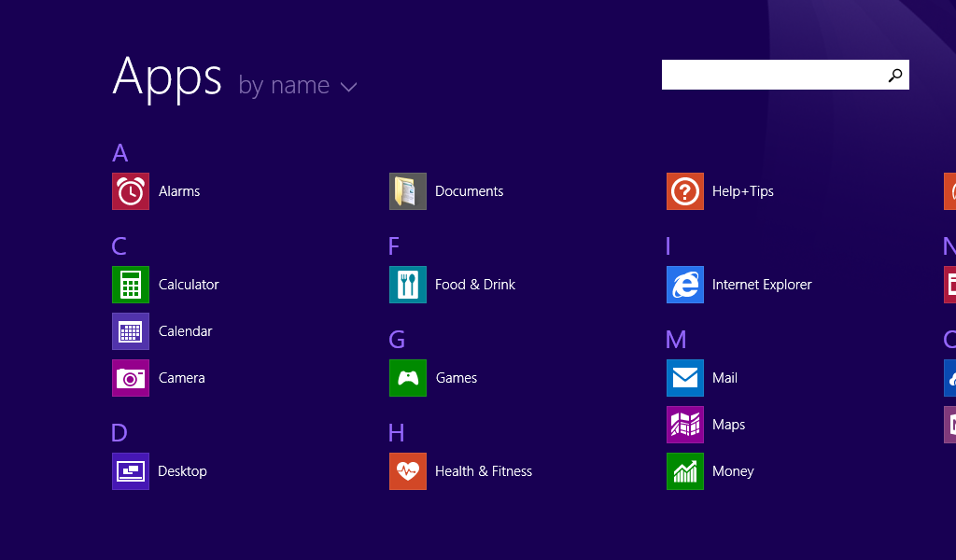Open the Maps app icon
Viewport: 956px width, 560px height.
[685, 425]
